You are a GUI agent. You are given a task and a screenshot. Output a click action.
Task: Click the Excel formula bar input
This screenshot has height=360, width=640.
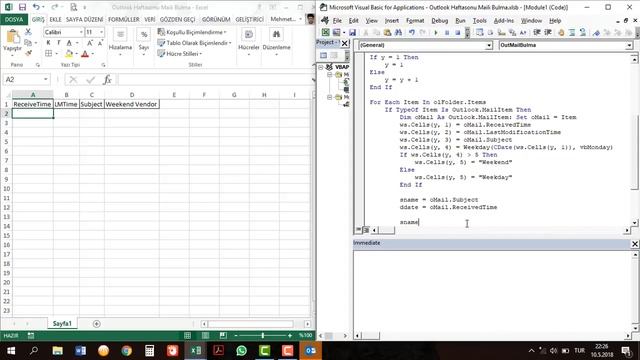tap(214, 80)
